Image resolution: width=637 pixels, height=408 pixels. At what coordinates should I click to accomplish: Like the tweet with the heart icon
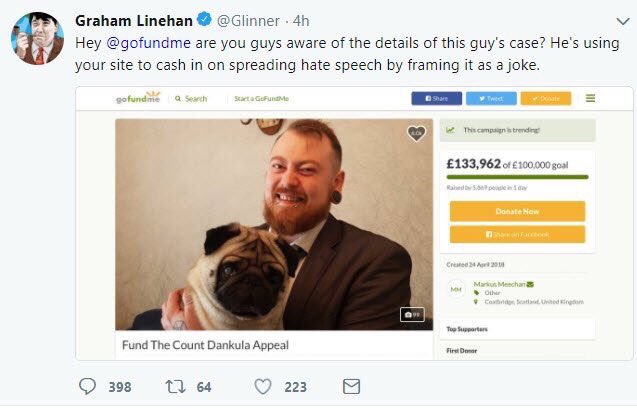pos(263,386)
